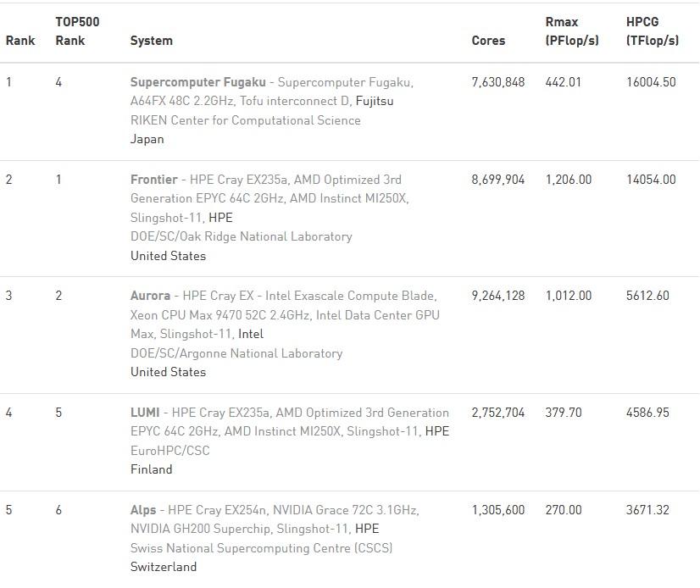The width and height of the screenshot is (700, 588).
Task: Click the System column header
Action: click(152, 40)
